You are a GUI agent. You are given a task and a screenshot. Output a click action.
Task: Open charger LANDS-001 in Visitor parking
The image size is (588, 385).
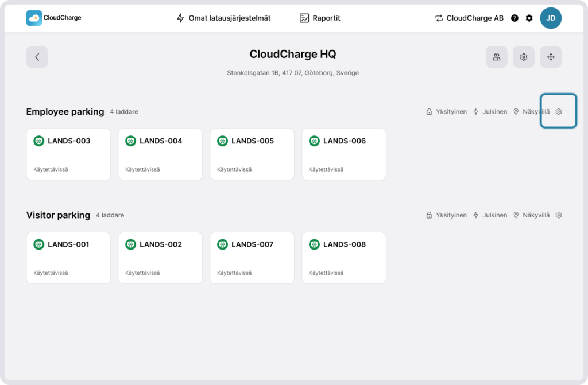[x=68, y=258]
